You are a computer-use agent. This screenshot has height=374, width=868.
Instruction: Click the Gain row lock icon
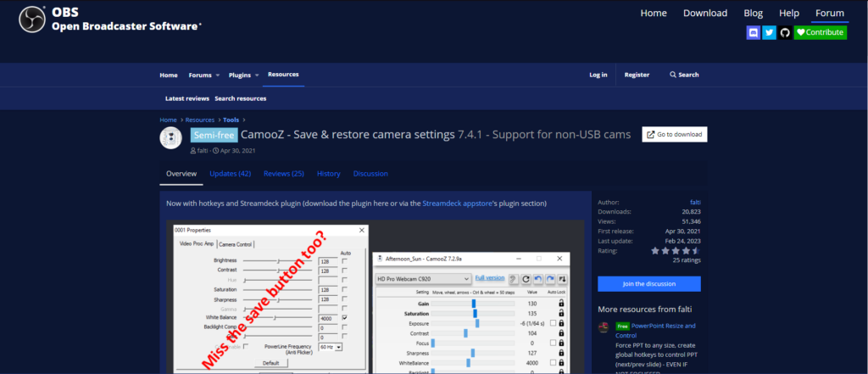tap(560, 303)
